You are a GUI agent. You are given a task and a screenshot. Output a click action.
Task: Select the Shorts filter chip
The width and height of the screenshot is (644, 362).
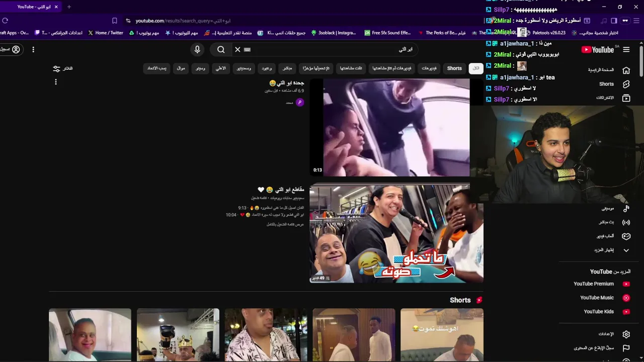454,68
